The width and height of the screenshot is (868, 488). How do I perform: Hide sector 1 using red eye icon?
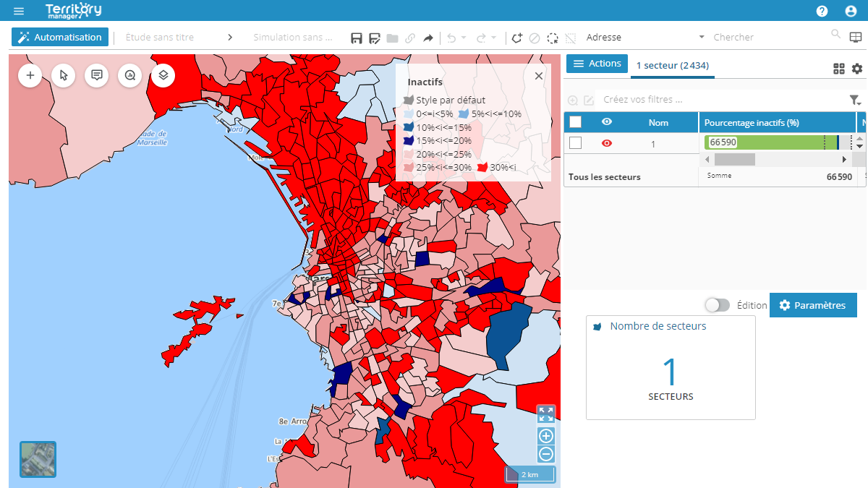[x=607, y=143]
